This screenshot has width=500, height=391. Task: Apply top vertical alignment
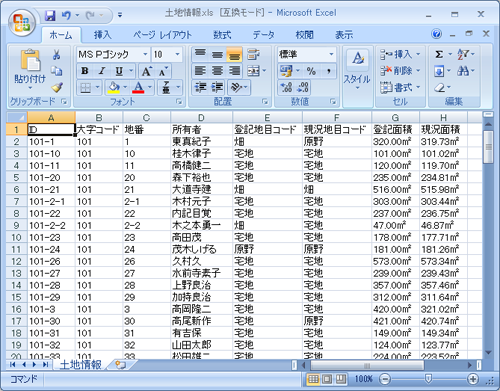[x=200, y=54]
